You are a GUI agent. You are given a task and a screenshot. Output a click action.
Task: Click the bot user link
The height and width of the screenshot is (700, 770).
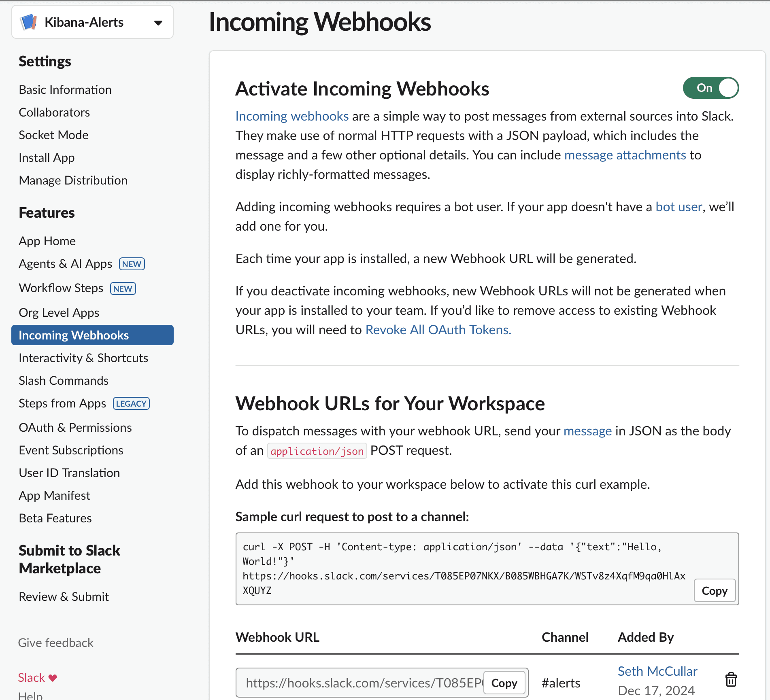679,207
